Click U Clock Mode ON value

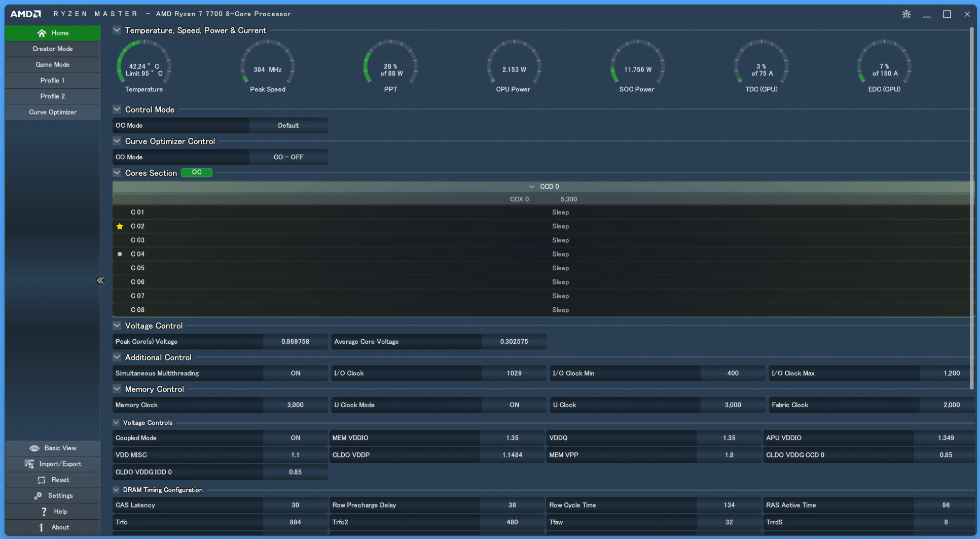[x=514, y=405]
